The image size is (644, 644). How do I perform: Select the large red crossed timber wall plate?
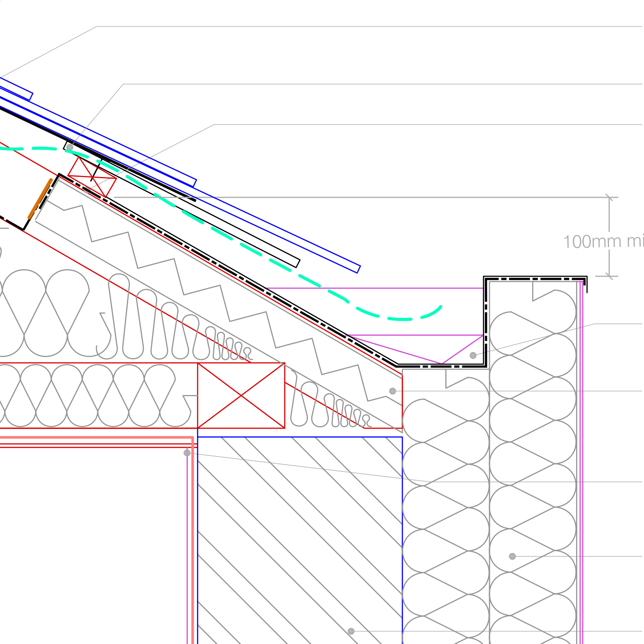coord(241,395)
